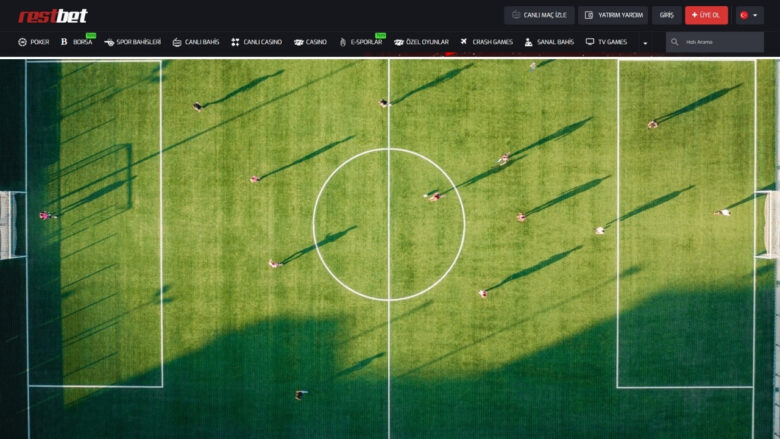This screenshot has width=780, height=439.
Task: Go to Canlı Bahis section
Action: tap(201, 42)
